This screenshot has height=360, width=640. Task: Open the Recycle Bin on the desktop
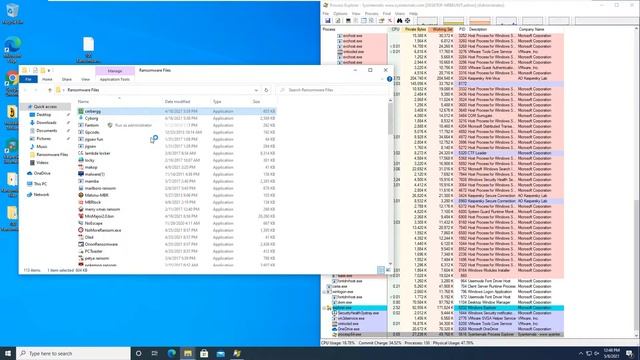coord(12,13)
